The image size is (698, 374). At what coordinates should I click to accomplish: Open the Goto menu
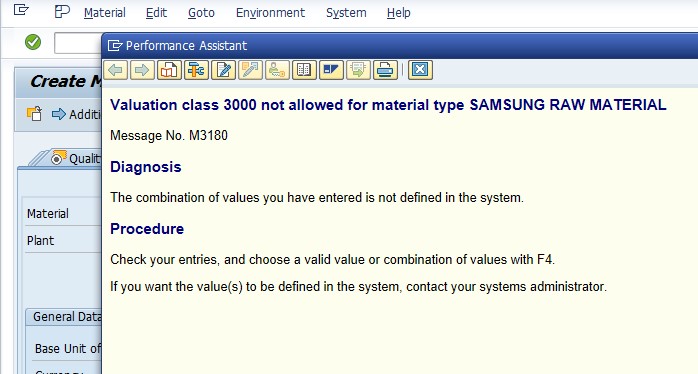click(201, 12)
